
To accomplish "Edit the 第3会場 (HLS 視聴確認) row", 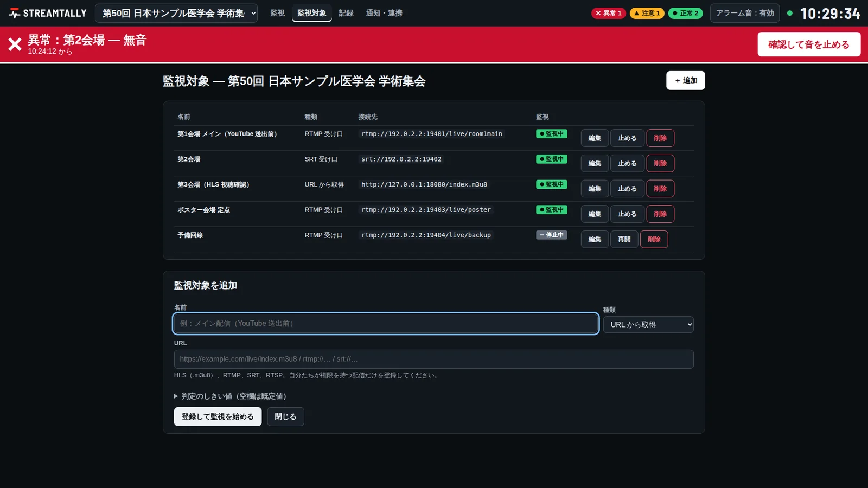I will [595, 189].
